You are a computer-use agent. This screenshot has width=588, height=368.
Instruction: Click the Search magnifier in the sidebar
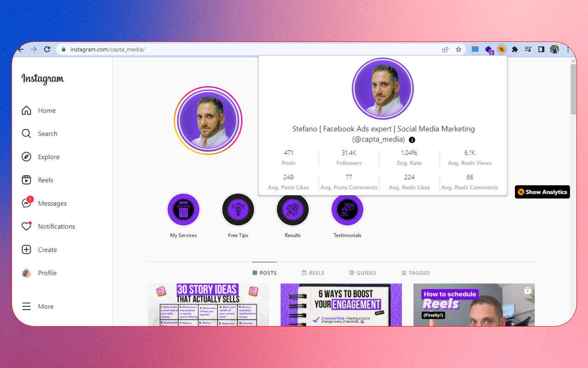[x=27, y=133]
